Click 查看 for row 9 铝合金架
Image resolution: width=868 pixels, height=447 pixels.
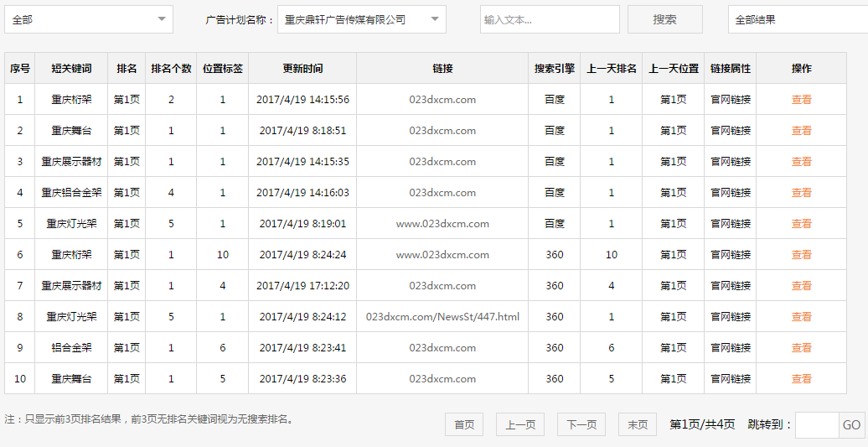(x=801, y=348)
